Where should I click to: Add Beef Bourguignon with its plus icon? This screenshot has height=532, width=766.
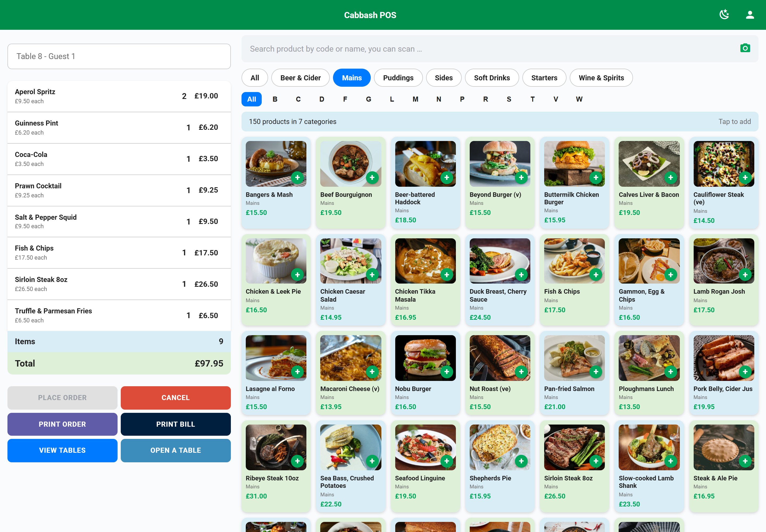pyautogui.click(x=372, y=178)
